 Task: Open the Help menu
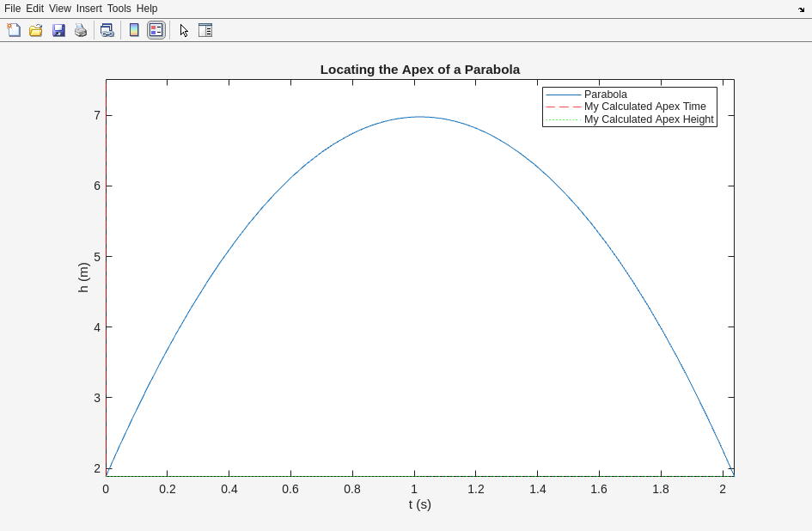[147, 9]
